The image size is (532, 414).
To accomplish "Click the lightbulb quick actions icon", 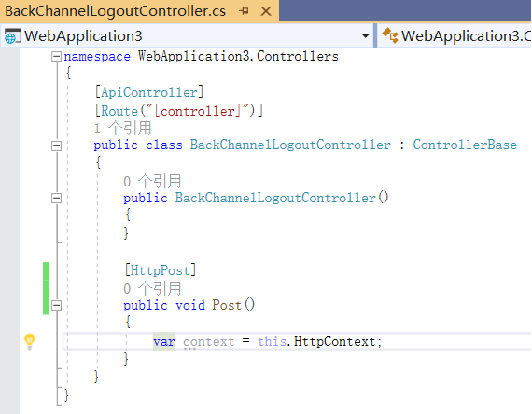I will coord(30,341).
